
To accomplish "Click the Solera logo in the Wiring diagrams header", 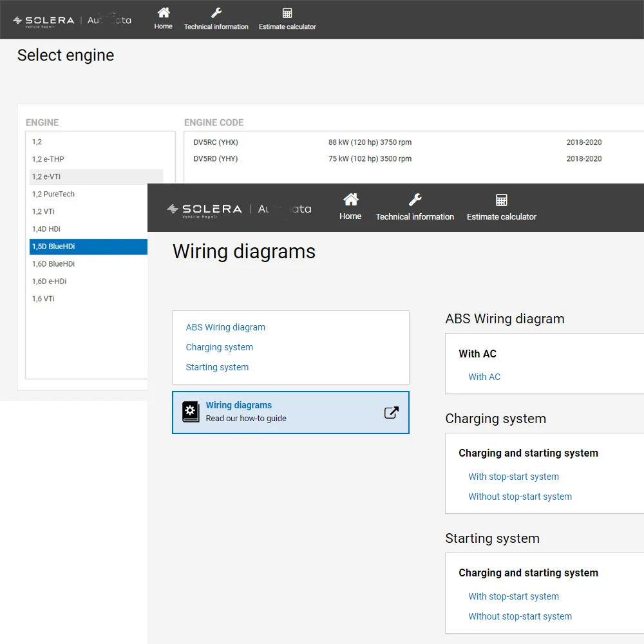I will 204,209.
